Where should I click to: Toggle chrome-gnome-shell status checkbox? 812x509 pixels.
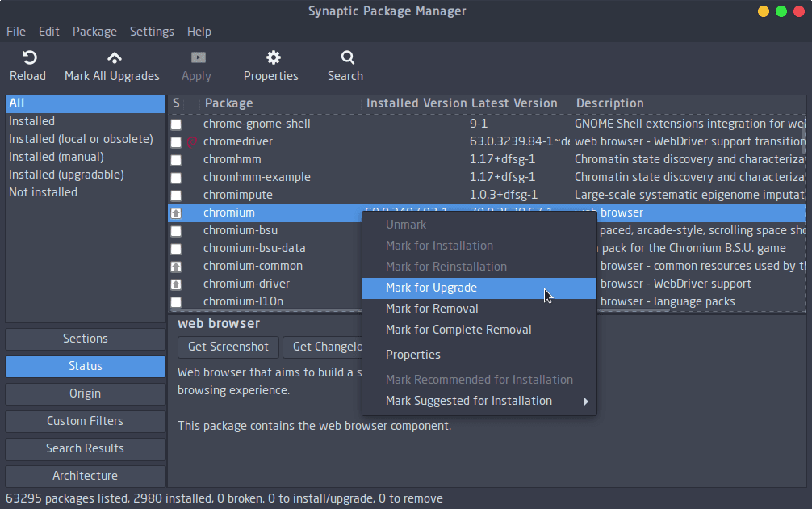(176, 124)
